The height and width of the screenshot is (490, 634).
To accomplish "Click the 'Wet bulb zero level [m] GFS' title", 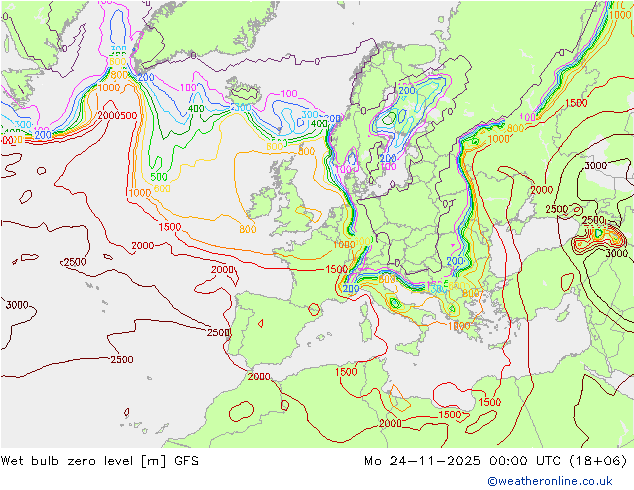I will coord(100,461).
